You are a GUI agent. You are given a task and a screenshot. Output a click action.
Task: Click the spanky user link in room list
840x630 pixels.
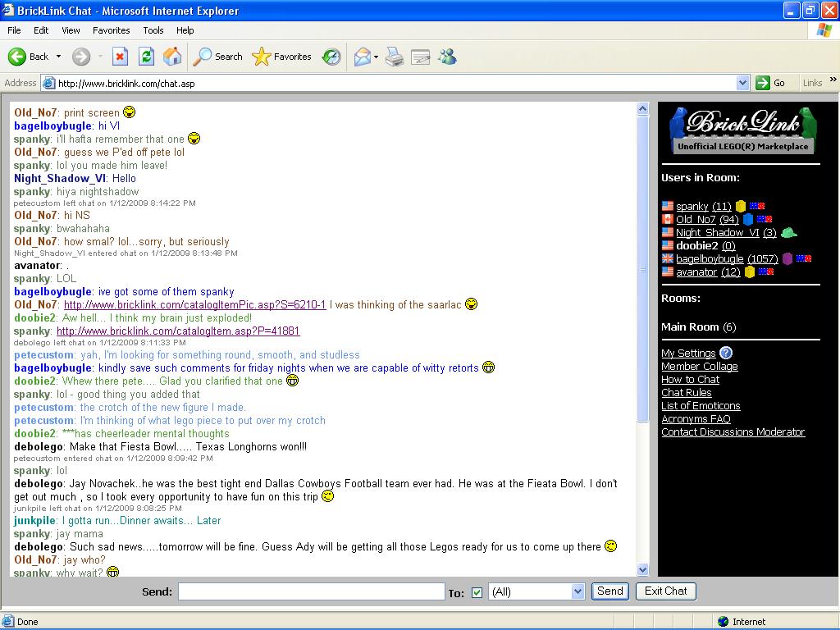(x=692, y=206)
